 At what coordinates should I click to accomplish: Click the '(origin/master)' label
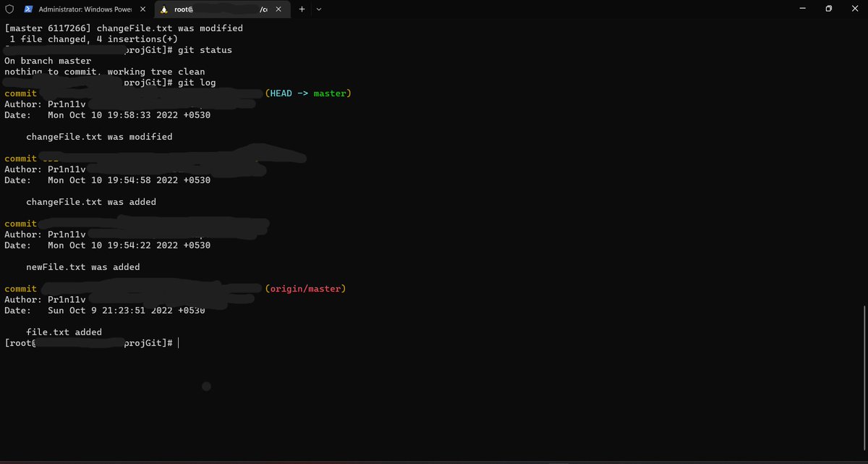305,289
